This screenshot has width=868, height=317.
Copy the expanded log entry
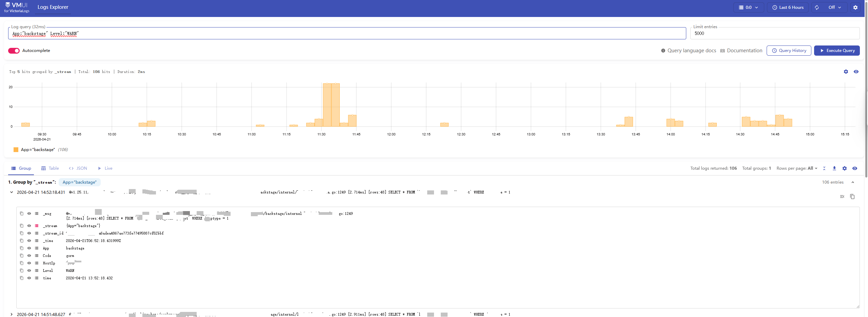[x=852, y=197]
